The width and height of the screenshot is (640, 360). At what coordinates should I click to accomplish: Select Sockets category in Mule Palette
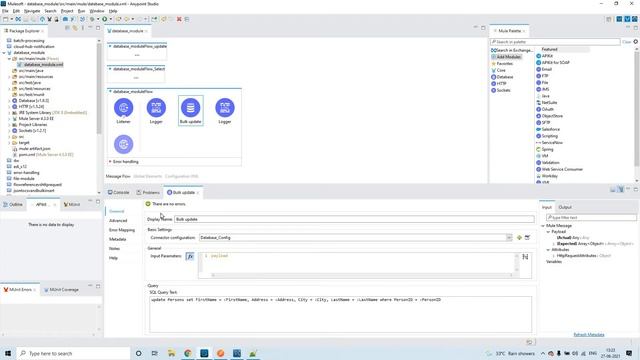coord(501,90)
